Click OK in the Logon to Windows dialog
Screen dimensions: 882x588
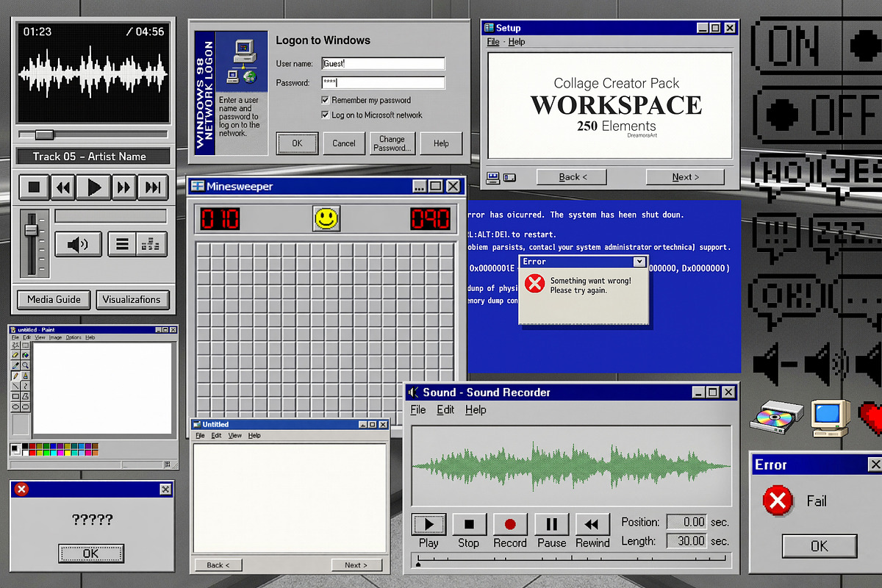297,143
